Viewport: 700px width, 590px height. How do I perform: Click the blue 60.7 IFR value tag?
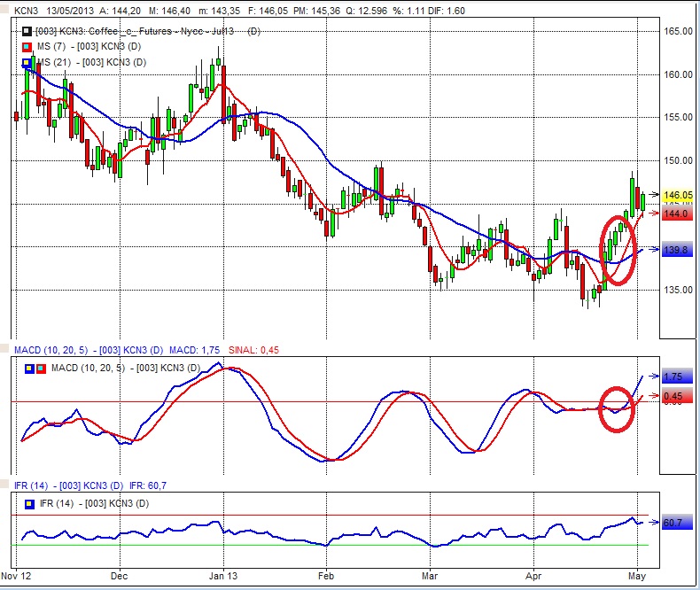point(677,523)
